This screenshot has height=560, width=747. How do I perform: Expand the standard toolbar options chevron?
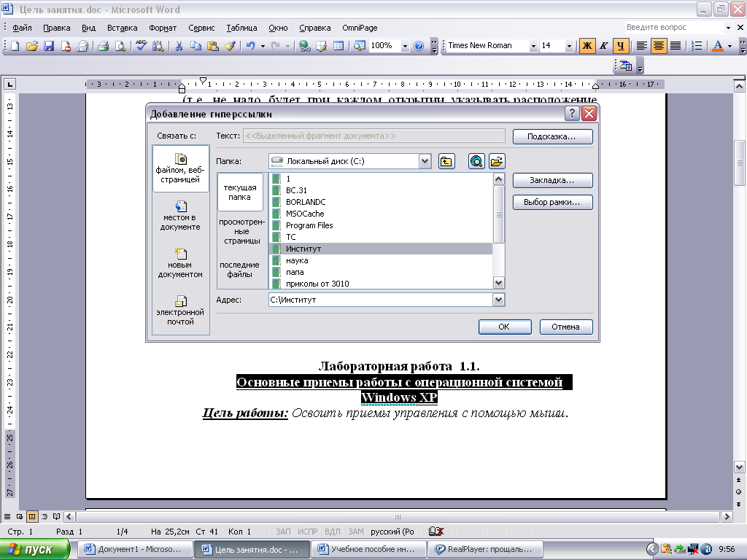434,46
